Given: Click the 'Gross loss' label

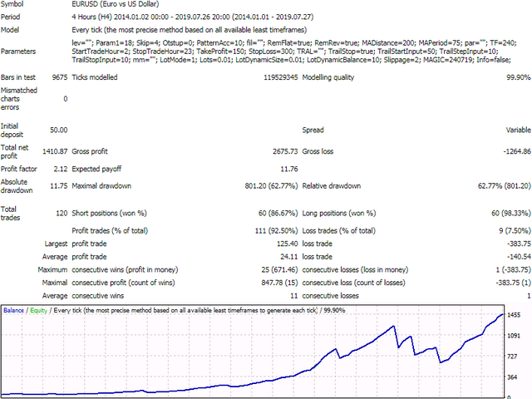Looking at the screenshot, I should [x=318, y=151].
